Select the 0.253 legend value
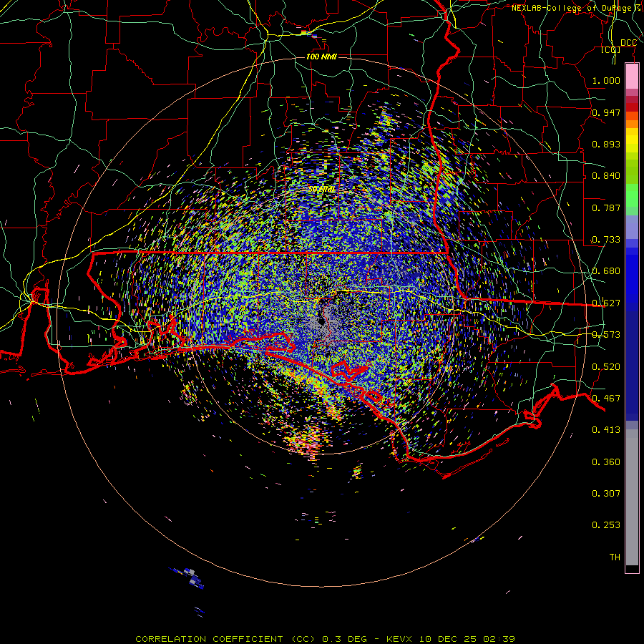Screen dimensions: 644x644 (606, 525)
